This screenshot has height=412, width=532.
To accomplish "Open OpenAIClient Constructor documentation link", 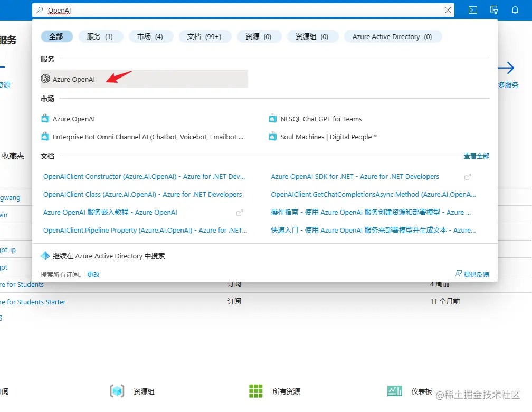I will (144, 177).
